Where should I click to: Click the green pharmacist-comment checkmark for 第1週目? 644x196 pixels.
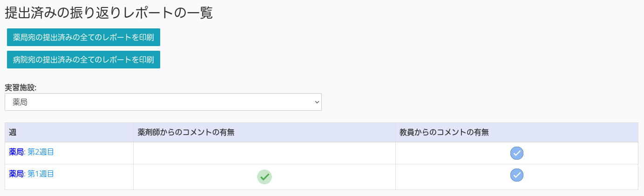264,177
